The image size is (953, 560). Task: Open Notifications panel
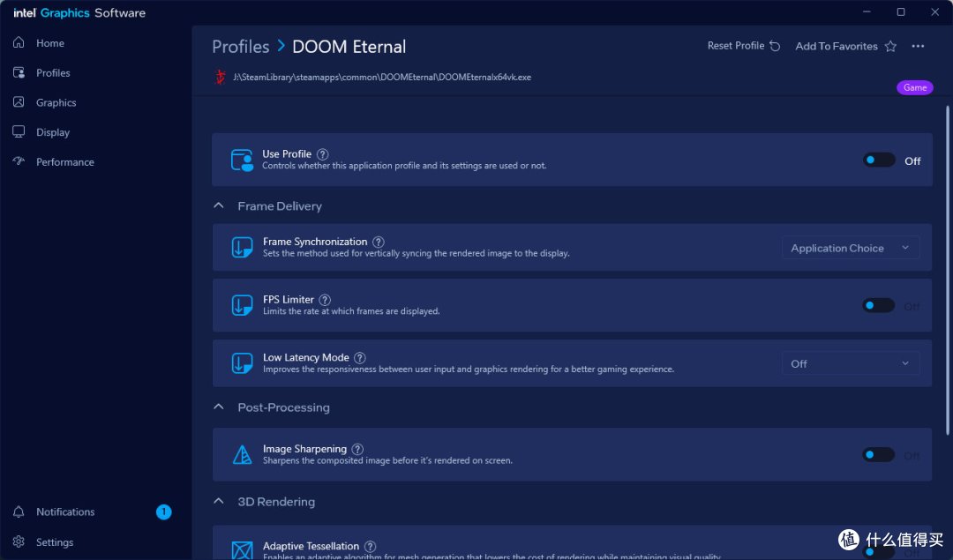coord(65,512)
